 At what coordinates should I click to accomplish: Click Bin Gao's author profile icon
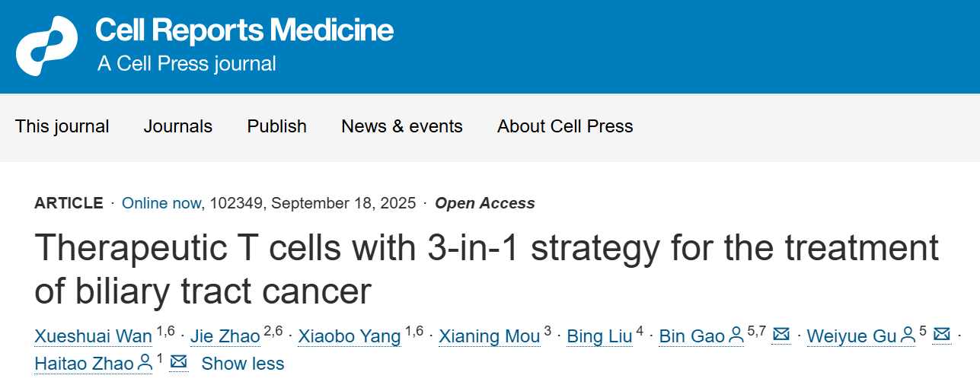(x=736, y=336)
